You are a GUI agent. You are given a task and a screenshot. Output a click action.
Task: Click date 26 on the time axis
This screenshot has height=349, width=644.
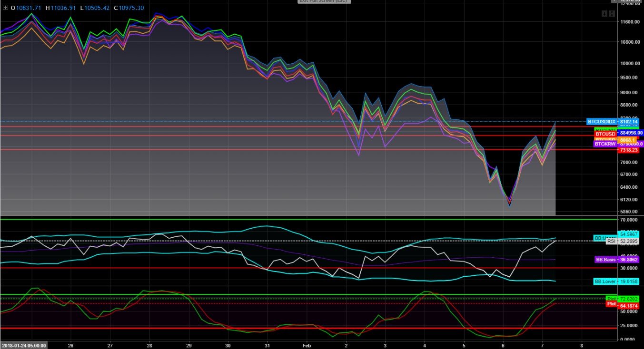pos(71,346)
